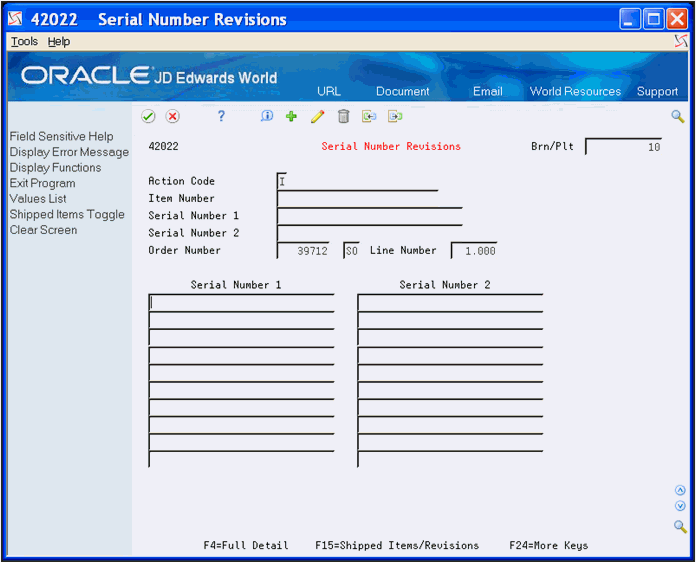
Task: Click the Display Functions link
Action: [x=55, y=167]
